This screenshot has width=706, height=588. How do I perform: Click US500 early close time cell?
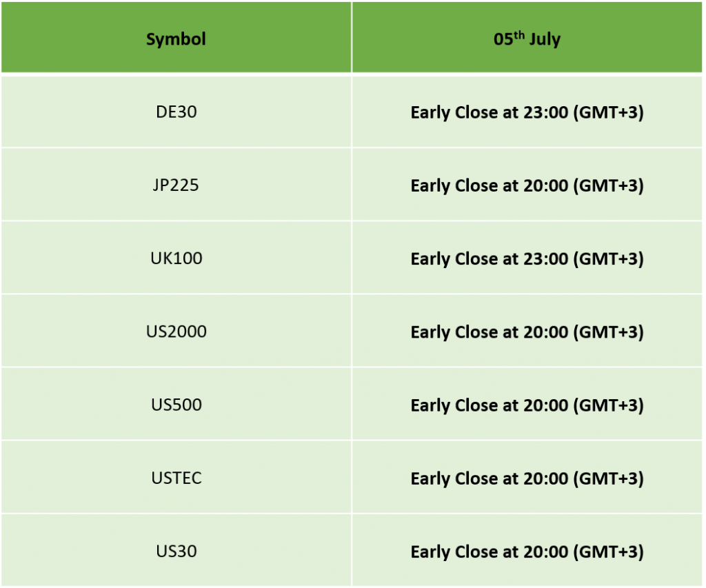527,405
